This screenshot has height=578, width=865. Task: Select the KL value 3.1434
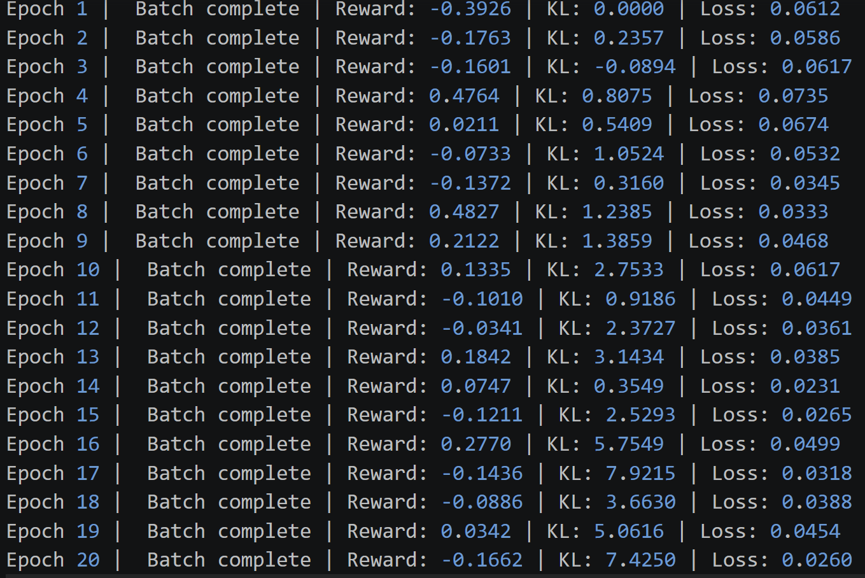[x=629, y=357]
